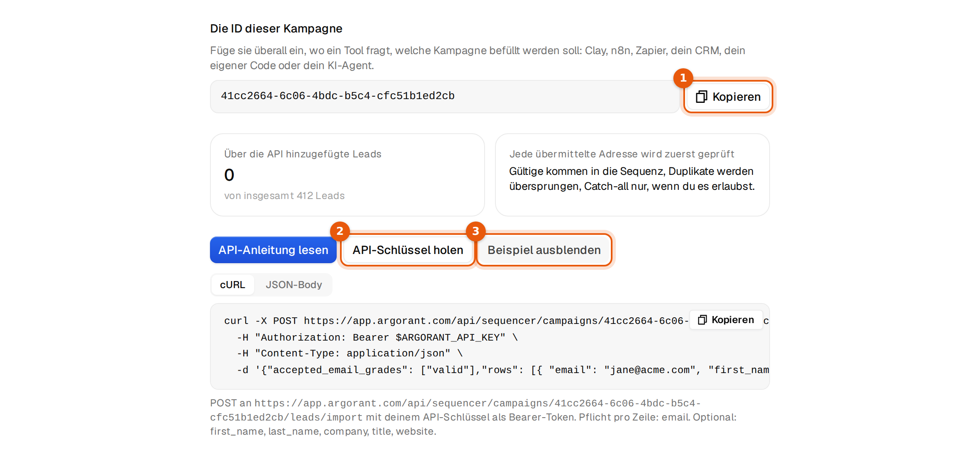The height and width of the screenshot is (458, 980).
Task: Click the copy icon beside the campaign ID
Action: (x=702, y=97)
